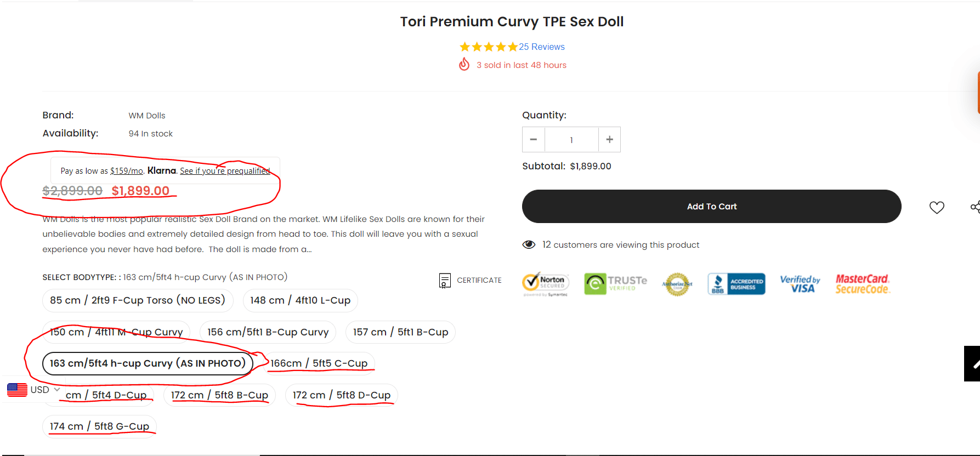
Task: Click the TRUSTe Verified badge
Action: pos(615,283)
